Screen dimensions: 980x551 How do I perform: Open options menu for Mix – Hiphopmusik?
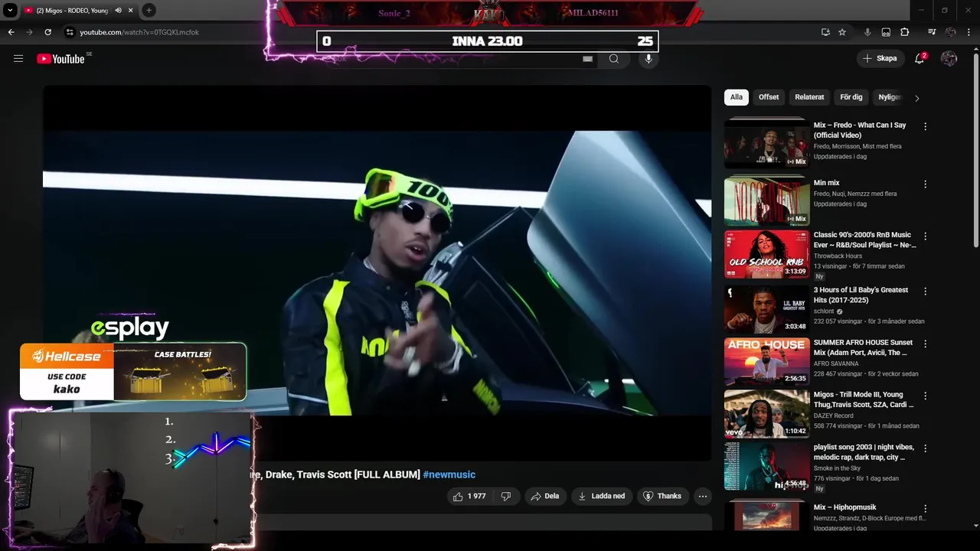(x=925, y=509)
